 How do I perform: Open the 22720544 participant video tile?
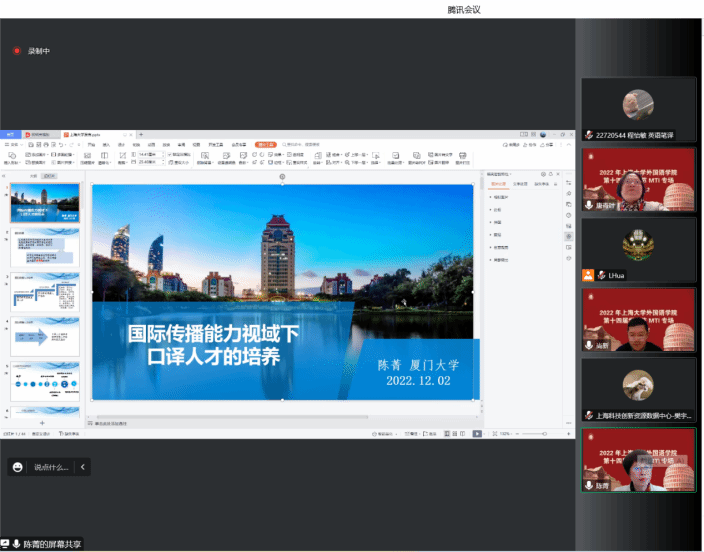pyautogui.click(x=639, y=108)
